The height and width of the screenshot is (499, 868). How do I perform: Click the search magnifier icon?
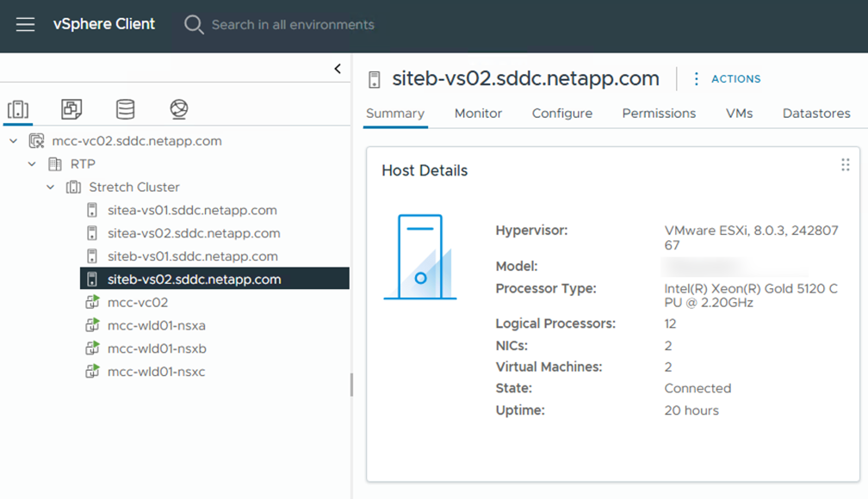coord(194,24)
